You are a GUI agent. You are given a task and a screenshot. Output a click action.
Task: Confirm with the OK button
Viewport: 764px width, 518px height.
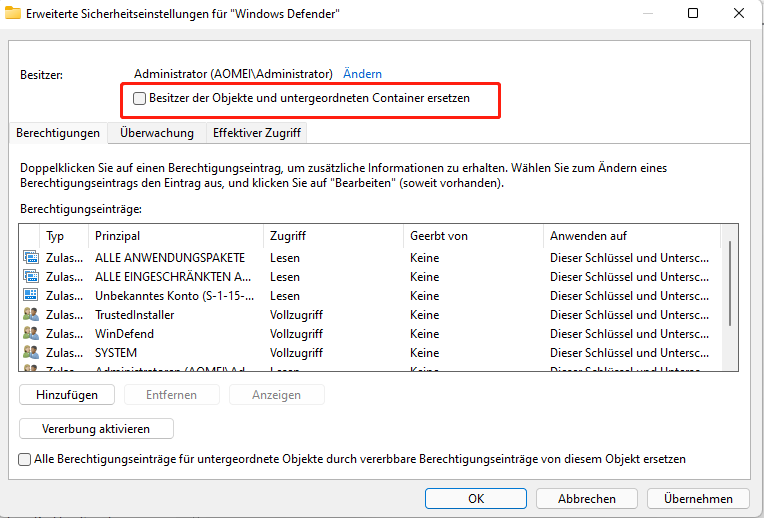pos(476,498)
